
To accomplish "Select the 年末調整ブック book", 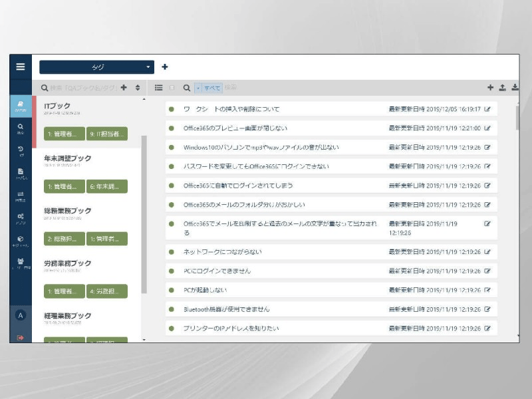I will (x=68, y=158).
